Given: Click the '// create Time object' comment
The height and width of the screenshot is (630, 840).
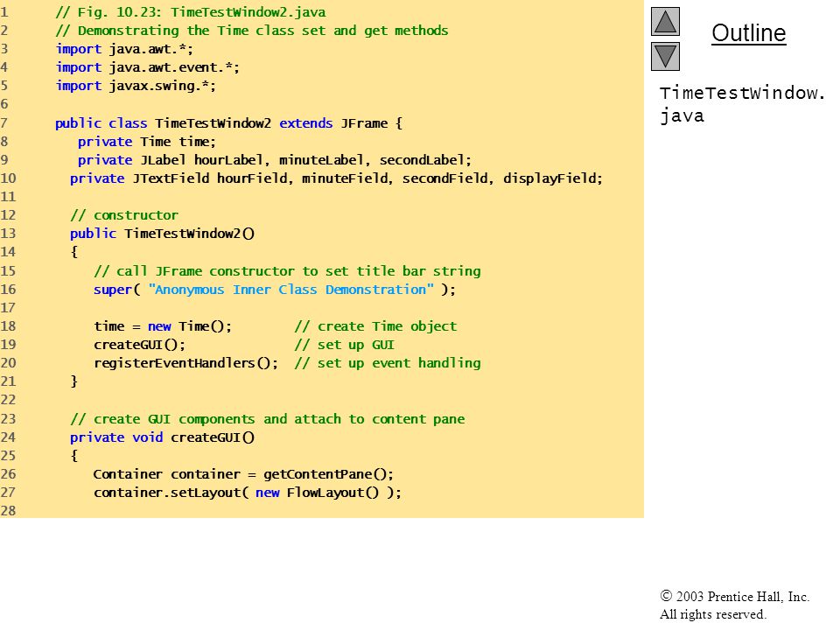Looking at the screenshot, I should (x=375, y=326).
